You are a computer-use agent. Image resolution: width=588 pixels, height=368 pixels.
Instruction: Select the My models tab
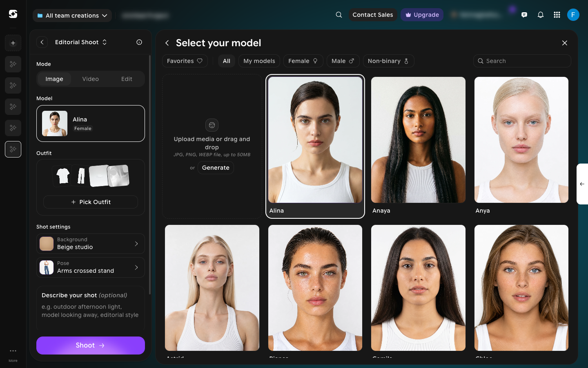point(259,61)
